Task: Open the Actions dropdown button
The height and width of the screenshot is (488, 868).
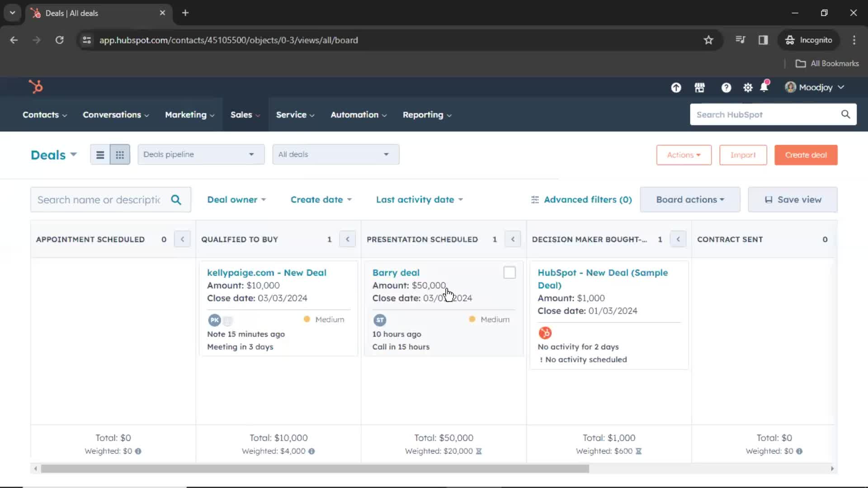Action: coord(684,155)
